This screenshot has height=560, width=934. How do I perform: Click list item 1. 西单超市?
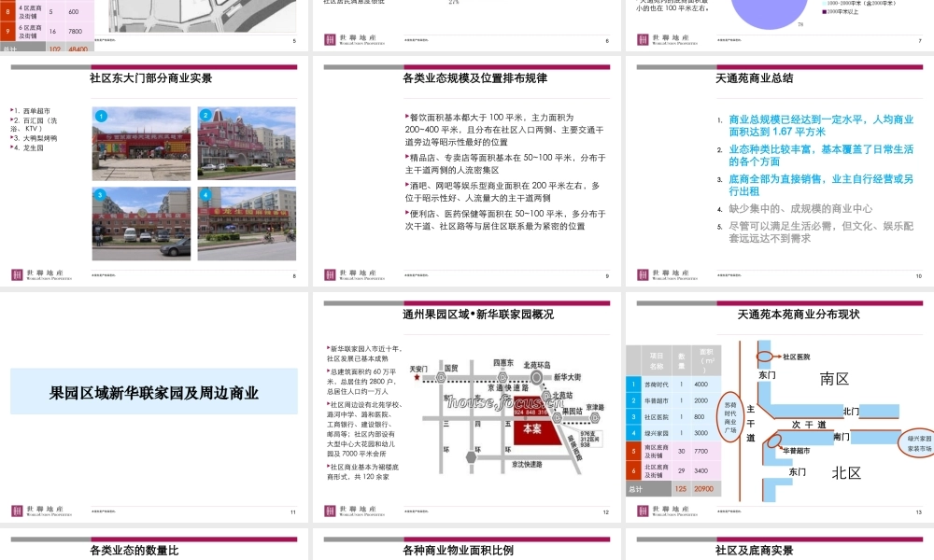coord(31,111)
